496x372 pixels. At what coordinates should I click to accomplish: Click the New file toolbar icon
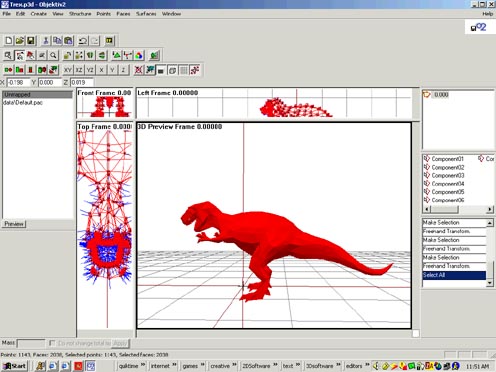[9, 41]
